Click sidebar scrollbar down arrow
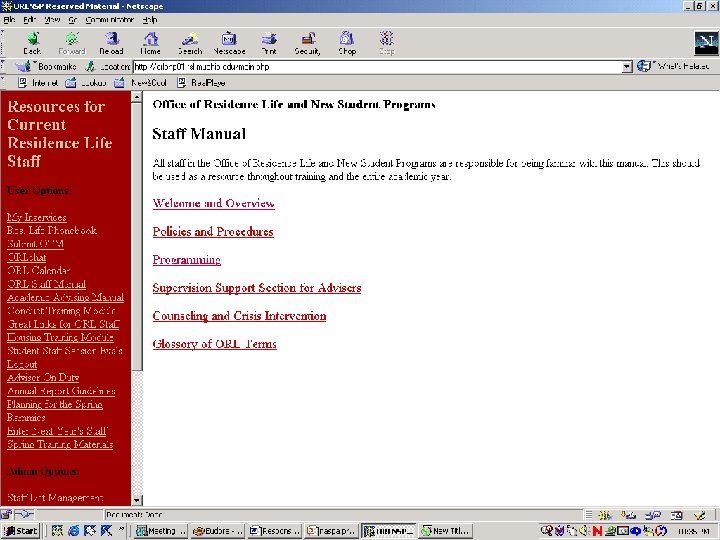The image size is (720, 540). [136, 500]
